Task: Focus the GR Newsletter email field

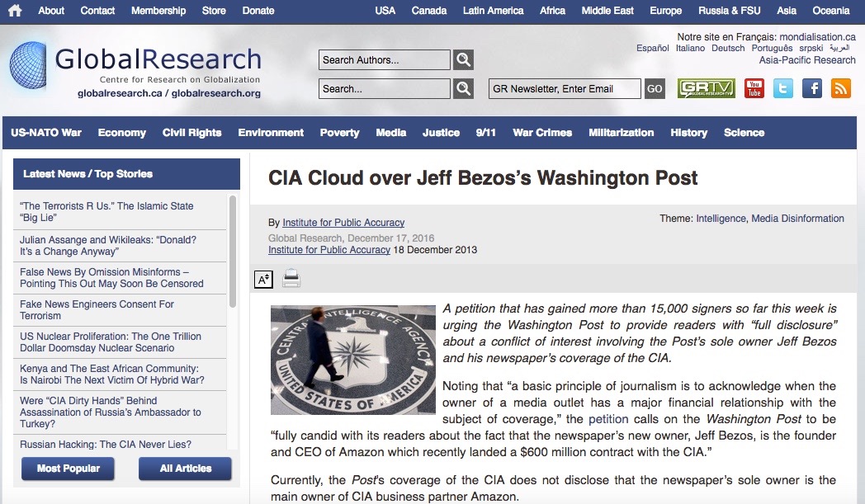Action: click(565, 88)
